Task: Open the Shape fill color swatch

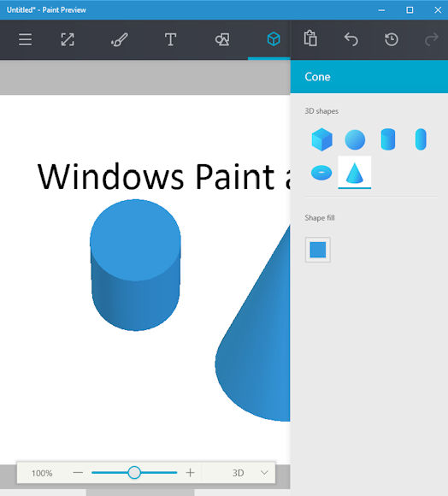Action: [318, 250]
